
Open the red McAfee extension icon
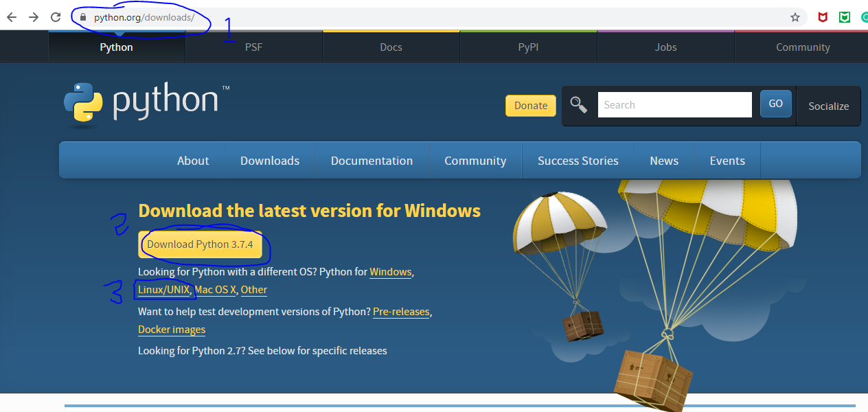pyautogui.click(x=823, y=17)
